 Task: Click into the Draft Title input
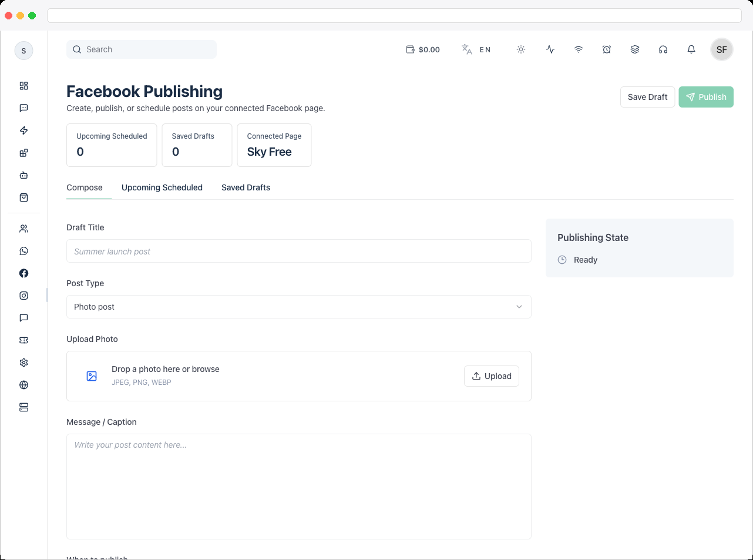(x=299, y=251)
